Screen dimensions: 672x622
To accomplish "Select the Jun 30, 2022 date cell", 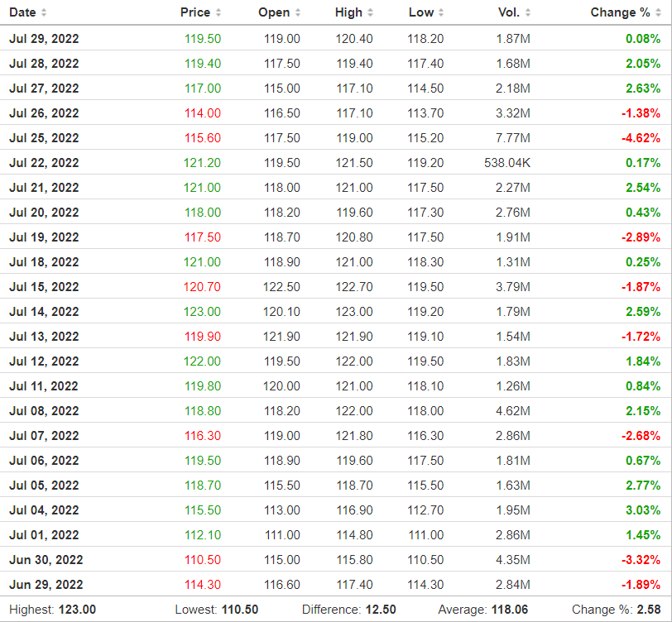I will click(x=46, y=560).
